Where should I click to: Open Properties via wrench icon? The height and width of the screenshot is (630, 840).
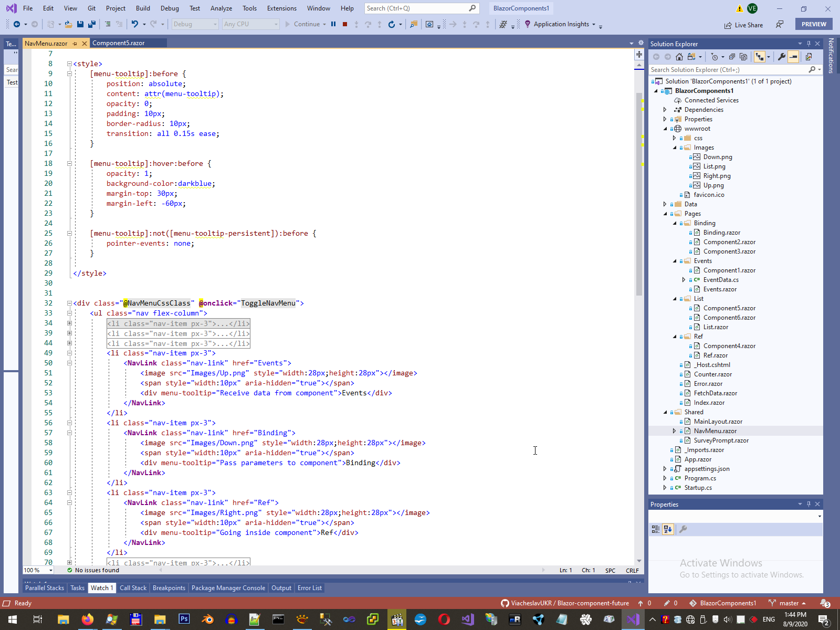(x=782, y=57)
